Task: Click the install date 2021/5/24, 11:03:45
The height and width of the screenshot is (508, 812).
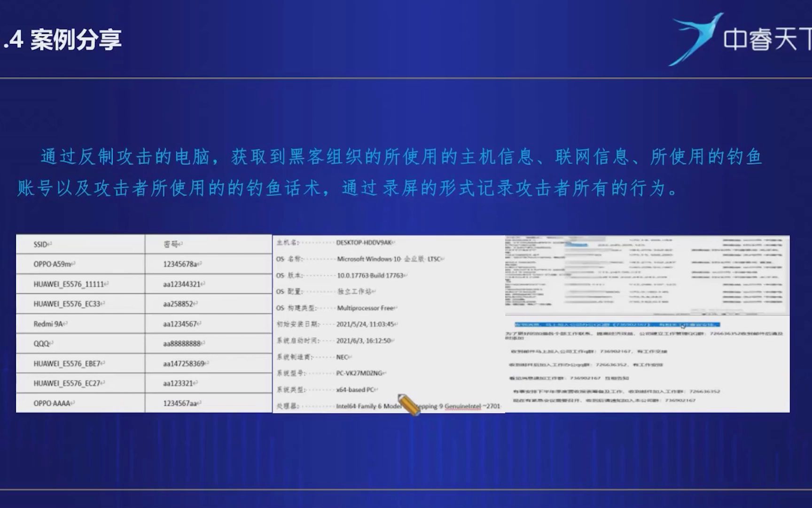Action: tap(366, 325)
